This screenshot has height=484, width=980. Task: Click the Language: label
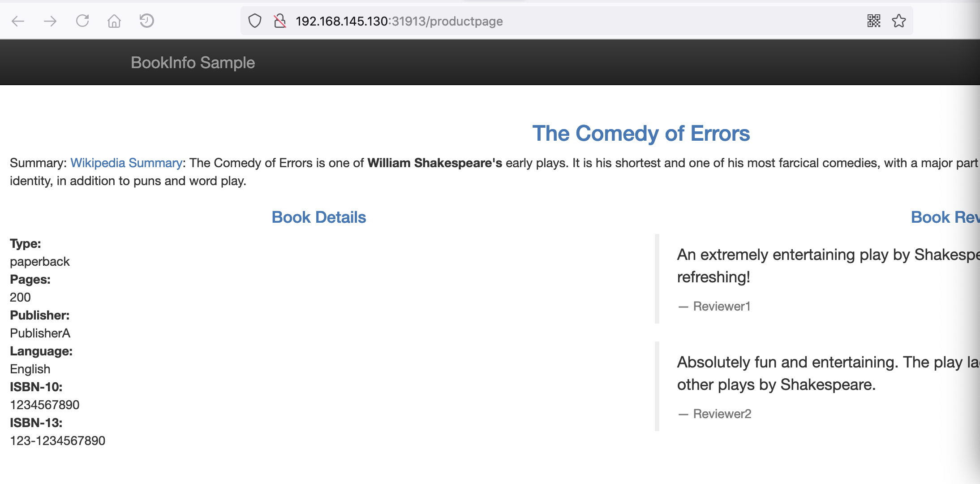click(x=41, y=351)
